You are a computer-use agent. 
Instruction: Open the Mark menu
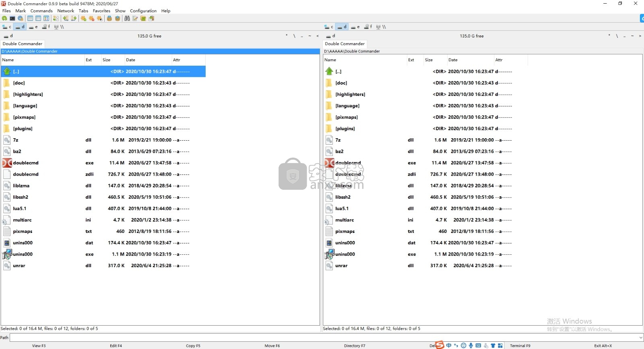pyautogui.click(x=21, y=11)
